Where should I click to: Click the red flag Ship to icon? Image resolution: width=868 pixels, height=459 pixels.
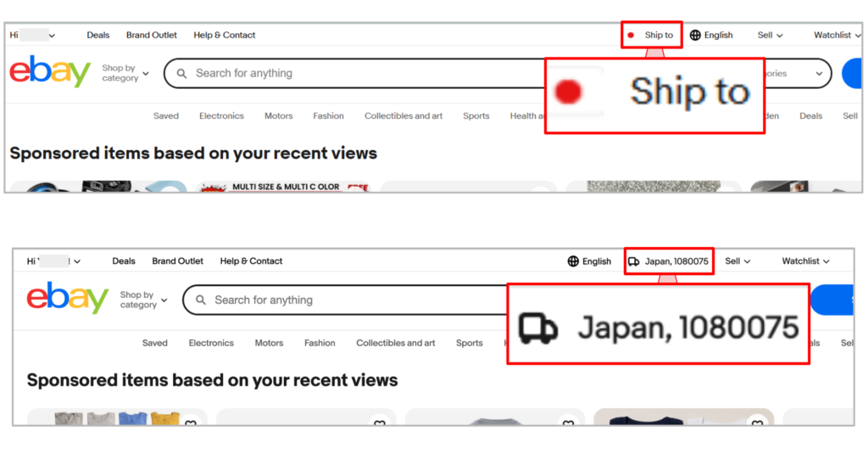tap(631, 35)
